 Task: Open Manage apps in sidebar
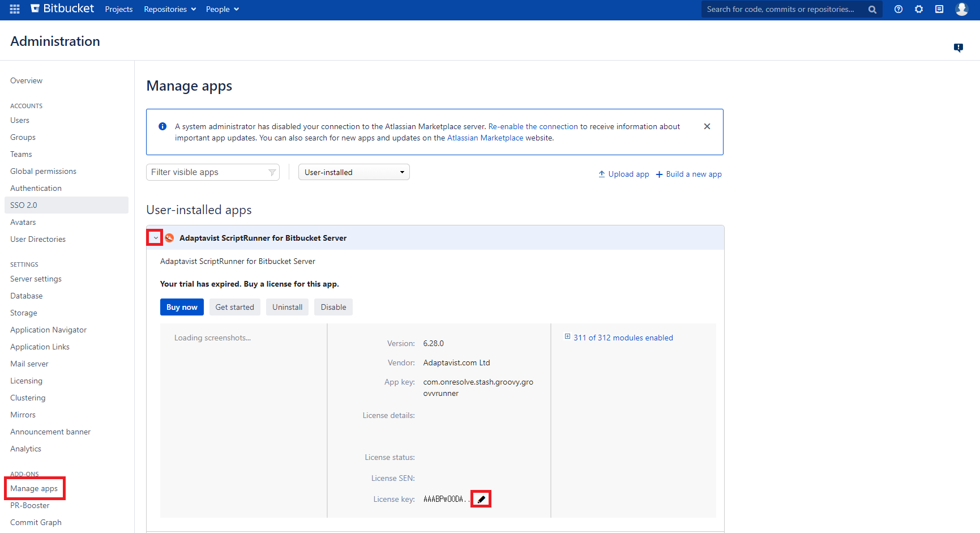tap(34, 488)
